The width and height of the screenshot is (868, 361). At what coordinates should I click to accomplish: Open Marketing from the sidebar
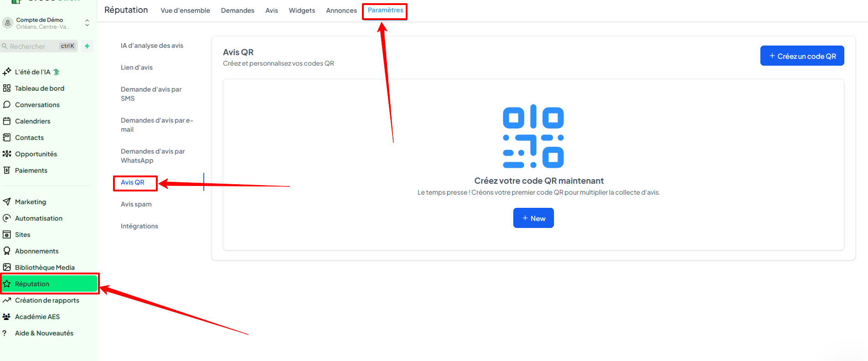click(x=31, y=202)
